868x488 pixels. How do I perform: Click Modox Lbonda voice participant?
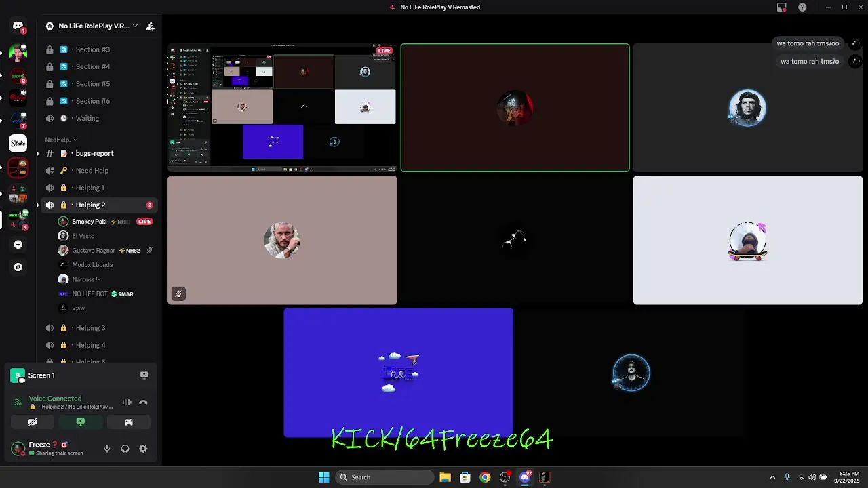point(106,265)
